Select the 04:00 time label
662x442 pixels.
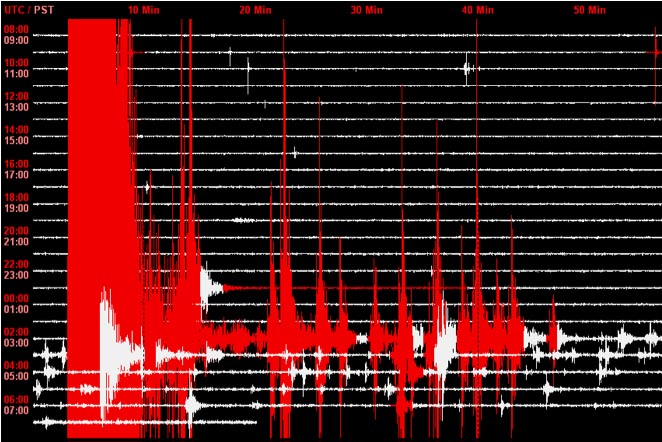(x=16, y=365)
